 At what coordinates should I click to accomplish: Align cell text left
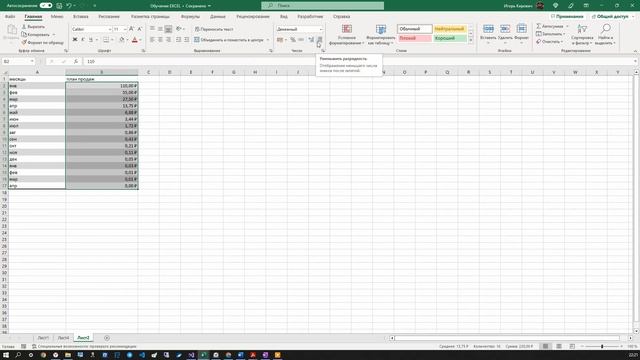click(x=152, y=40)
